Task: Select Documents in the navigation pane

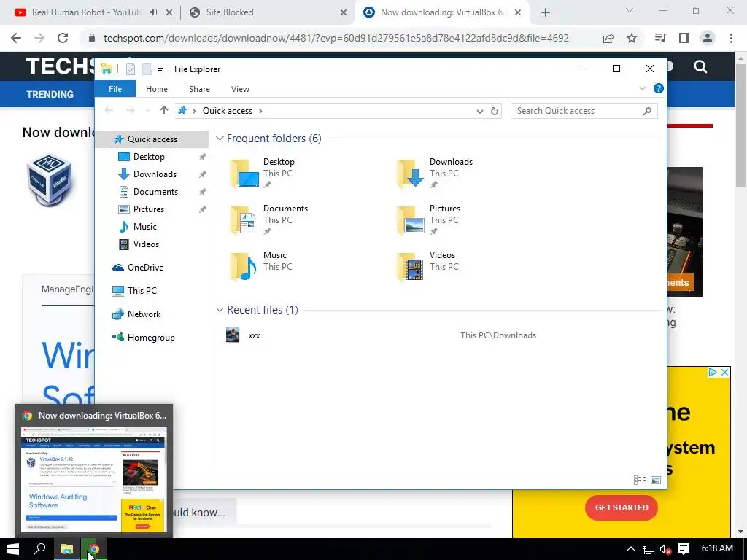Action: coord(155,192)
